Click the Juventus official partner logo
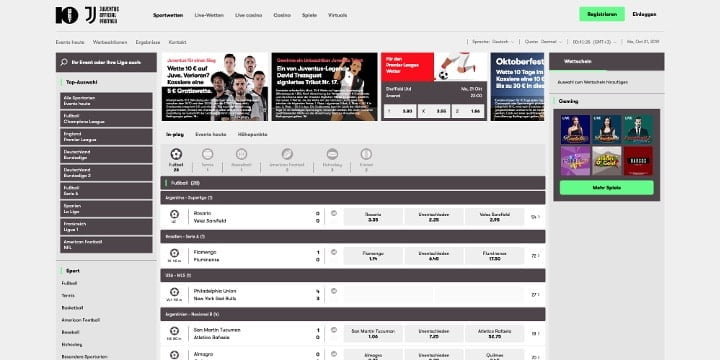The image size is (720, 360). pyautogui.click(x=102, y=15)
